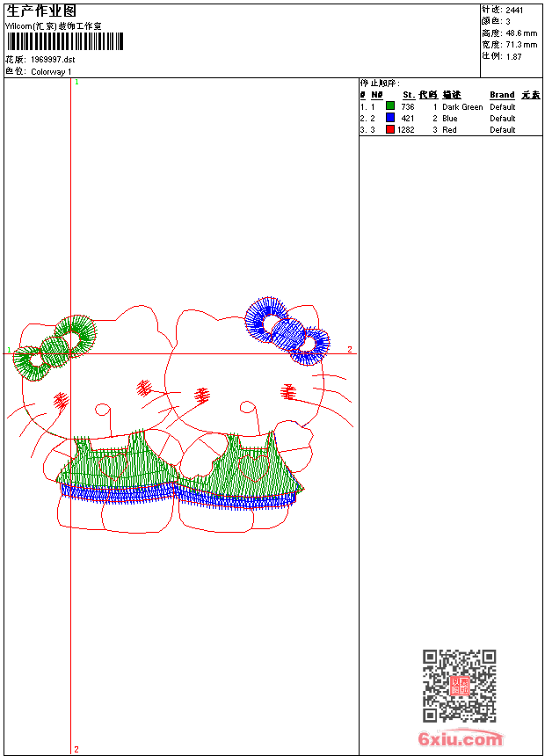Click the blue bow on right cat
The image size is (545, 756).
287,331
